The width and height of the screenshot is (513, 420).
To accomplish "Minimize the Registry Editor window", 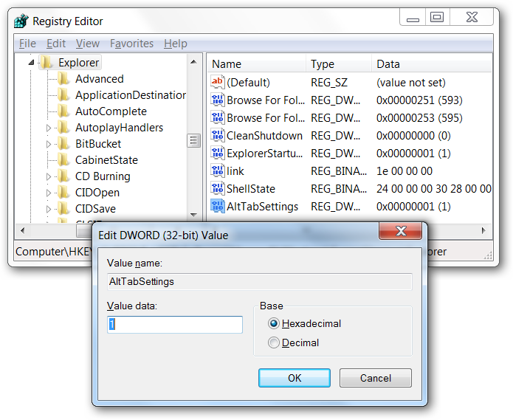I will (413, 17).
